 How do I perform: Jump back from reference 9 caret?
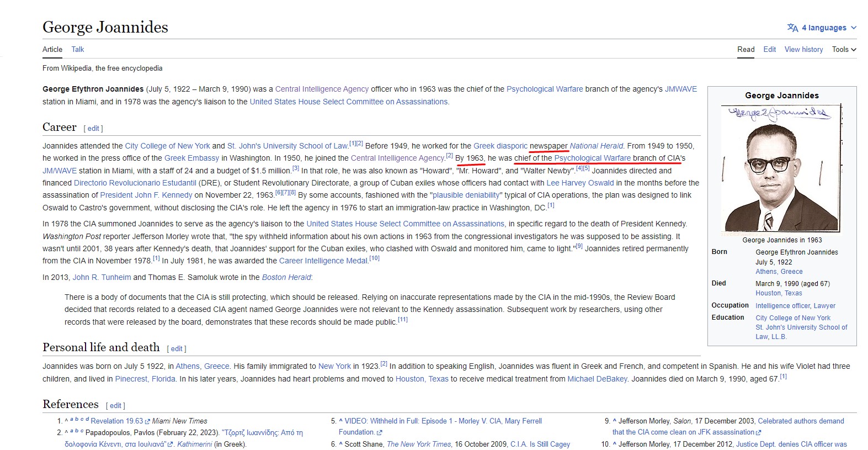pyautogui.click(x=614, y=421)
